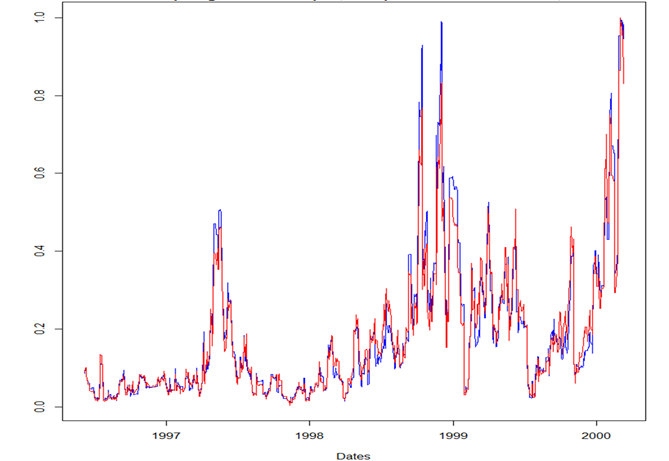Click the 0.4 y-axis tick label
The image size is (669, 461).
click(x=39, y=251)
